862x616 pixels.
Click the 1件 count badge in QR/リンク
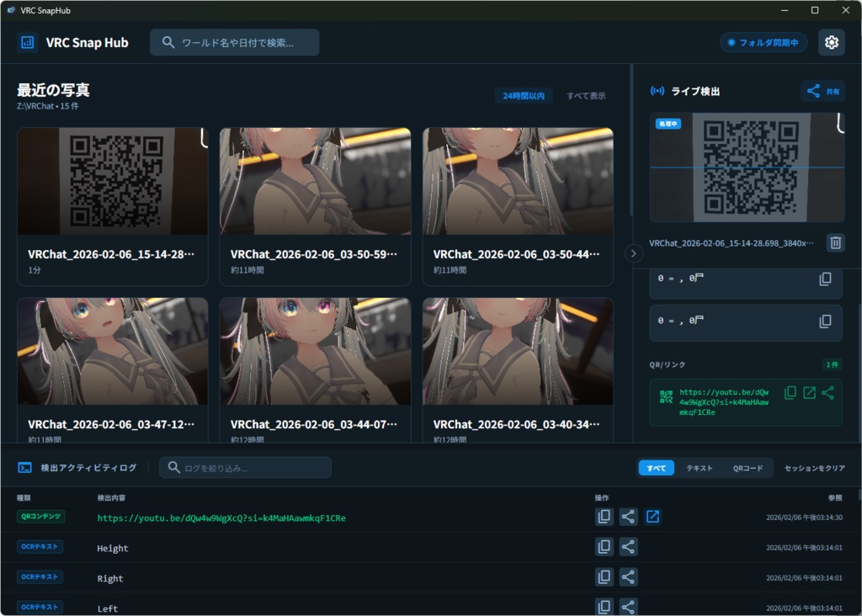(833, 364)
